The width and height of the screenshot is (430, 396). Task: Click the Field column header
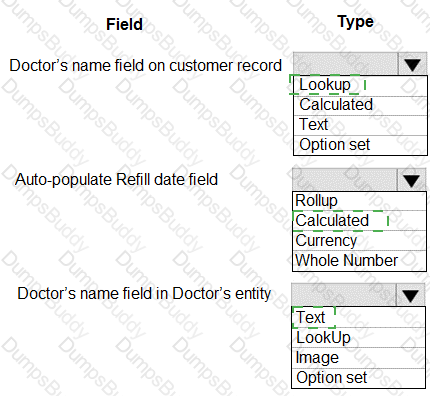coord(124,24)
